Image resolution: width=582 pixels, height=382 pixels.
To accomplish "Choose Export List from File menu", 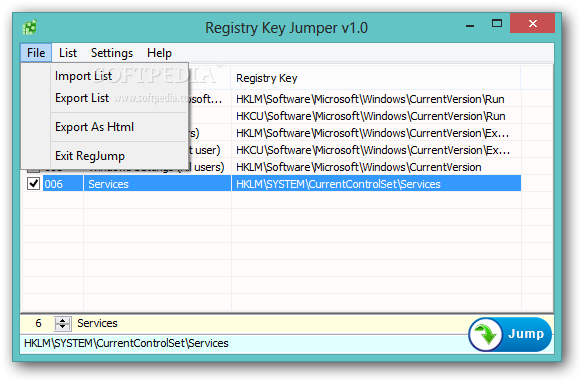I will [82, 98].
